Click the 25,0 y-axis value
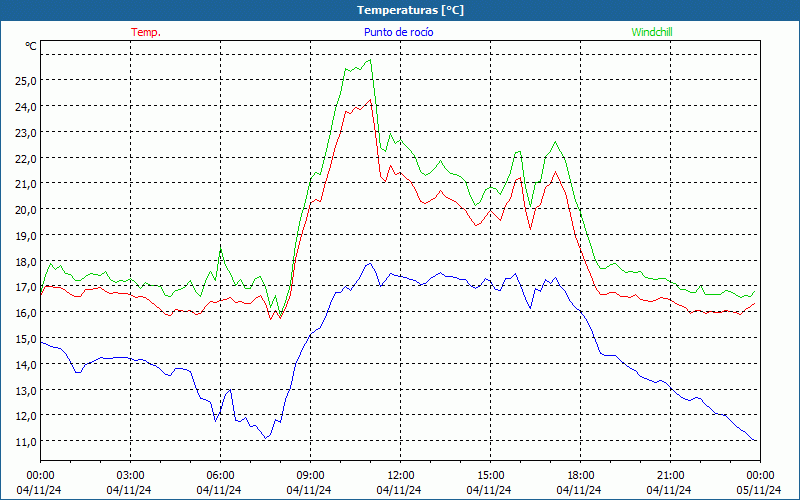The width and height of the screenshot is (800, 500). (x=24, y=81)
